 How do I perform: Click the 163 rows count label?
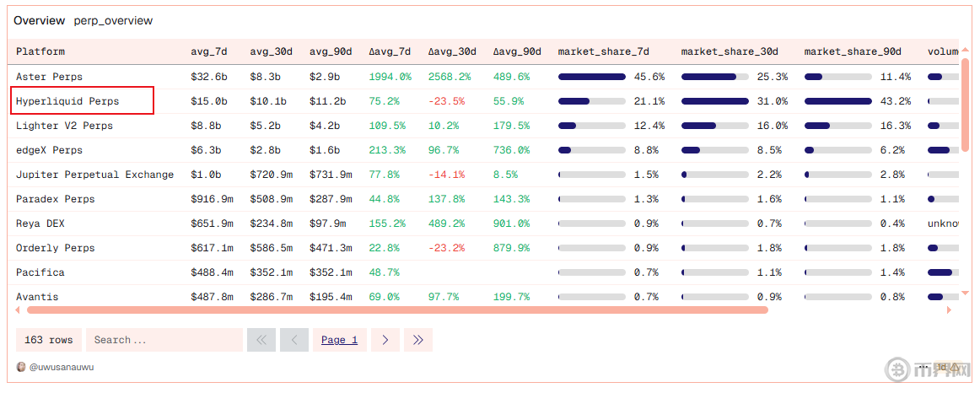click(49, 340)
